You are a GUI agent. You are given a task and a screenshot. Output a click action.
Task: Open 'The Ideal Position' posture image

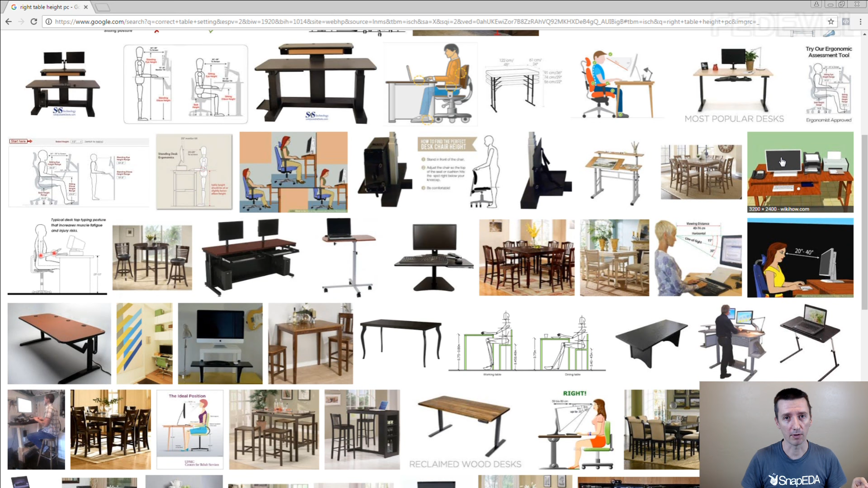coord(190,429)
